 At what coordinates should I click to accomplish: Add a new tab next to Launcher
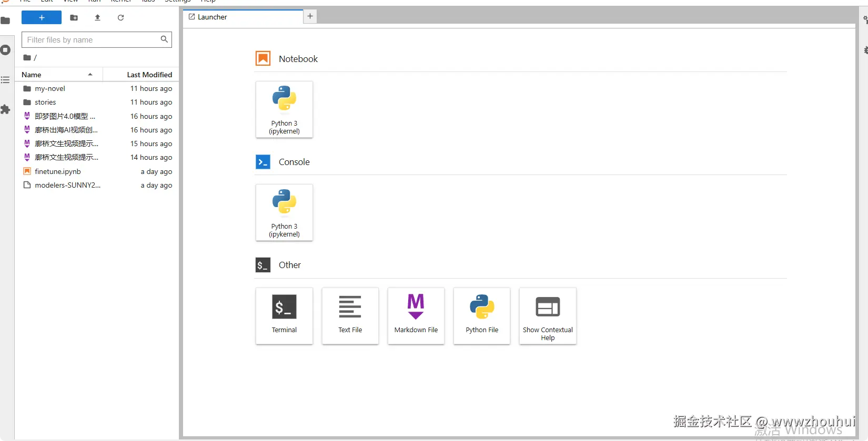(310, 16)
